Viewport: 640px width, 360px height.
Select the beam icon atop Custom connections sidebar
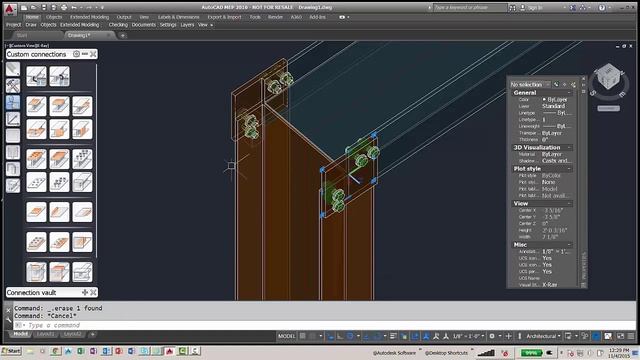(x=13, y=69)
